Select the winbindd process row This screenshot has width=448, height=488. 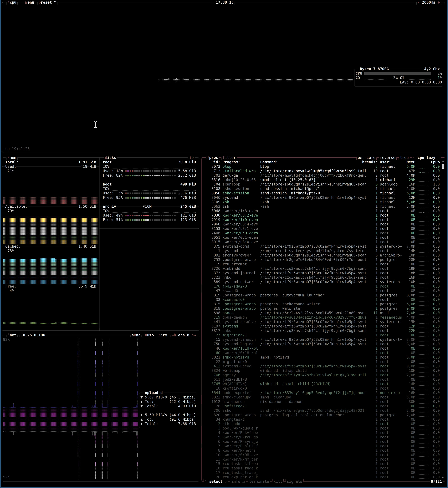325,269
